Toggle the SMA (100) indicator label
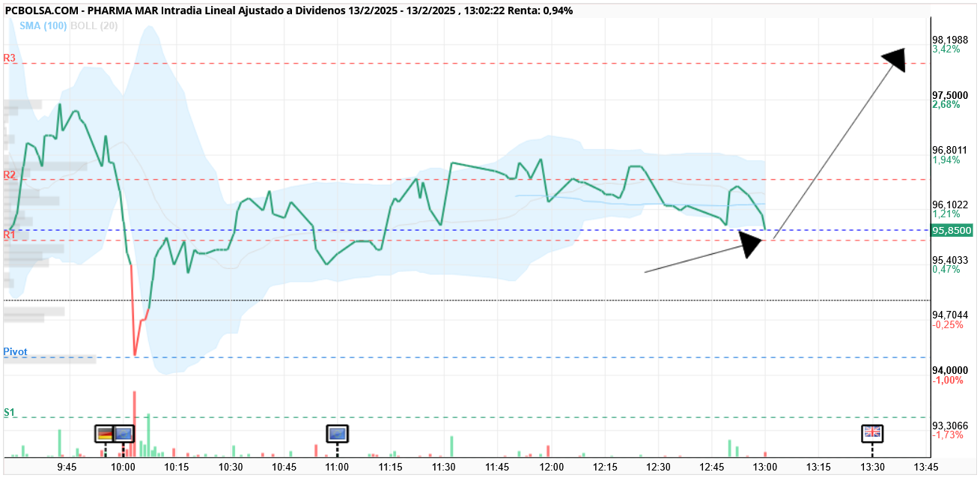Viewport: 980px width, 478px height. click(x=44, y=25)
